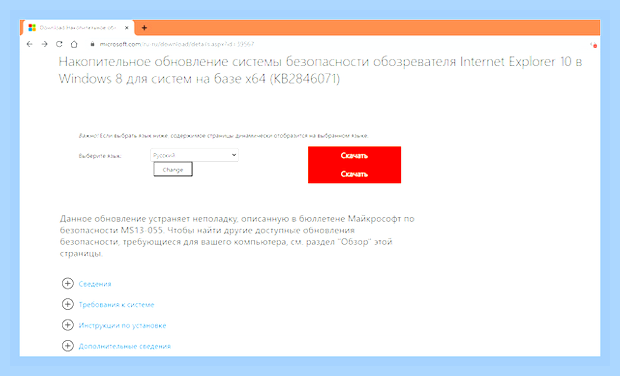This screenshot has height=376, width=620.
Task: Click the Важно language note text
Action: 223,136
